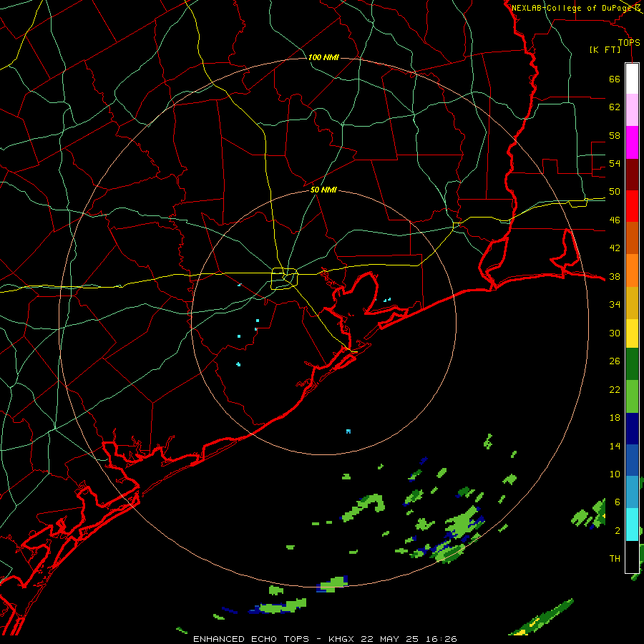
Task: Click the 22 legend value
Action: pos(615,389)
